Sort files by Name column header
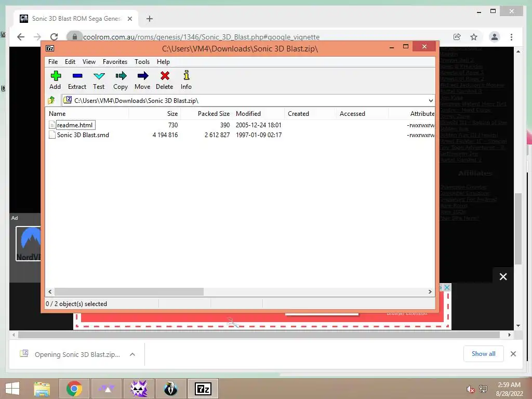532x399 pixels. coord(87,114)
